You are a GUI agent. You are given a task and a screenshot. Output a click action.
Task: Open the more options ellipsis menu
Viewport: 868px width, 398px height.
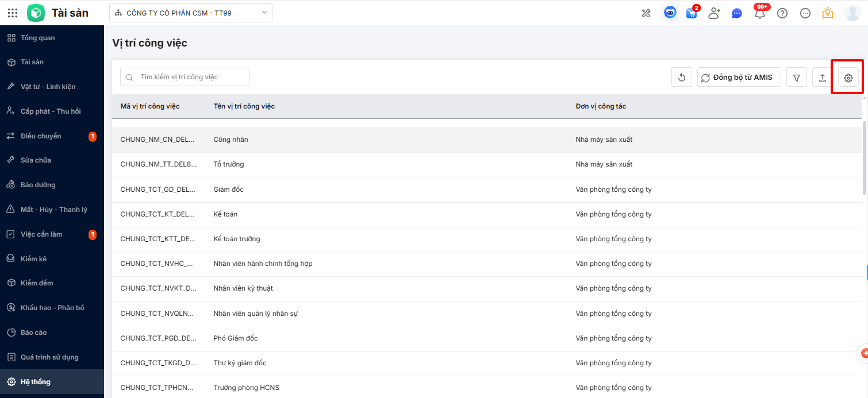805,13
